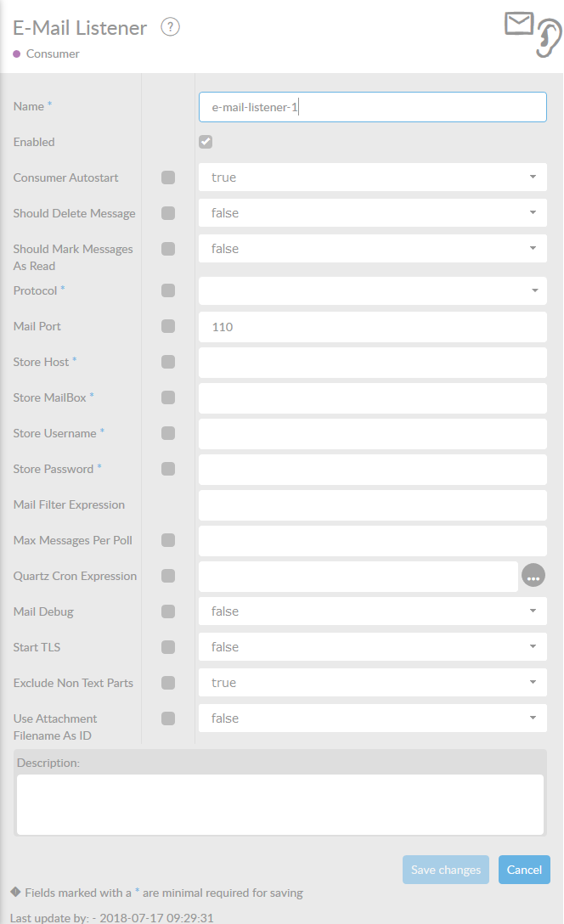This screenshot has width=564, height=924.
Task: Toggle the Store Password variable checkbox
Action: click(x=168, y=469)
